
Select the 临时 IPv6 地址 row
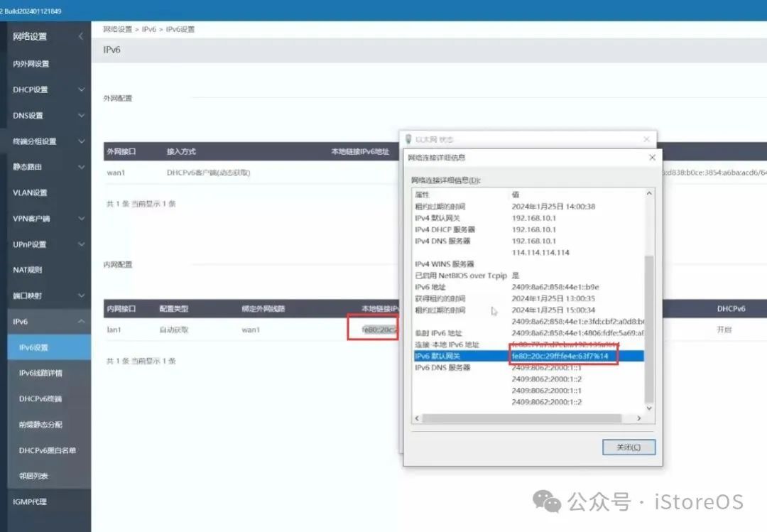[529, 333]
